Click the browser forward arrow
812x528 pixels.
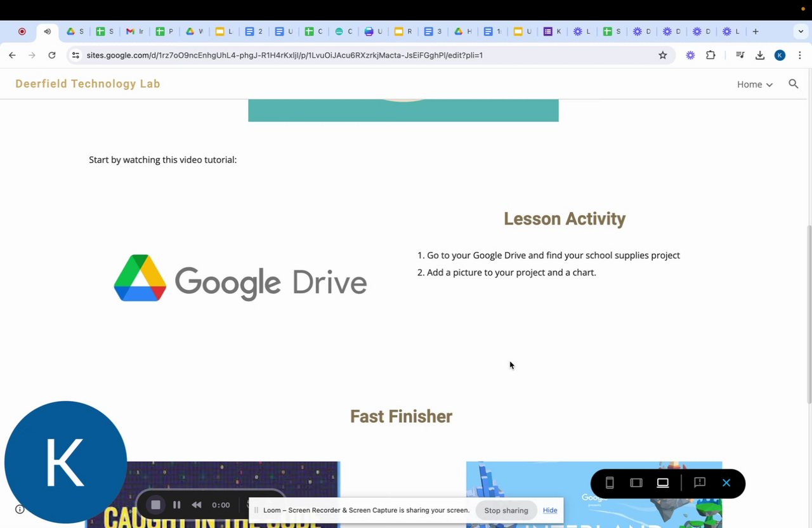pyautogui.click(x=32, y=55)
